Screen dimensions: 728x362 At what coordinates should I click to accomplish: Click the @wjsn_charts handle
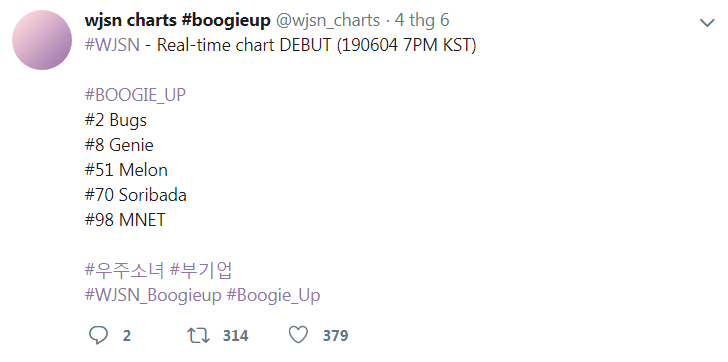click(x=328, y=20)
